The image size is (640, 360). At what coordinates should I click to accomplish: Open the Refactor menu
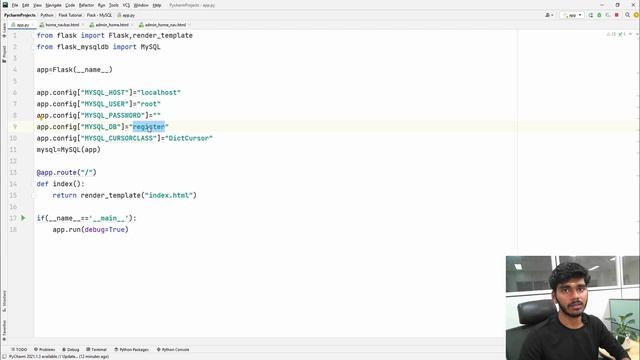pyautogui.click(x=86, y=5)
